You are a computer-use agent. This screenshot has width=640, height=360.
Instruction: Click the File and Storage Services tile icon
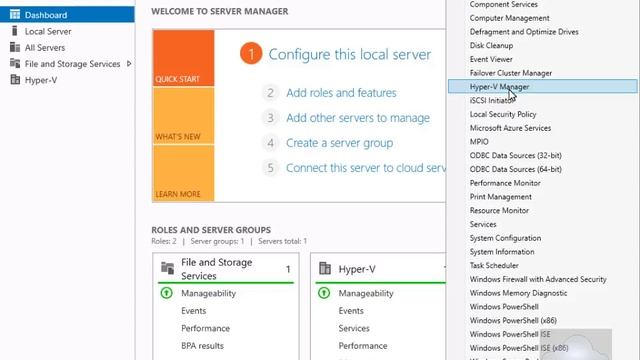(167, 268)
